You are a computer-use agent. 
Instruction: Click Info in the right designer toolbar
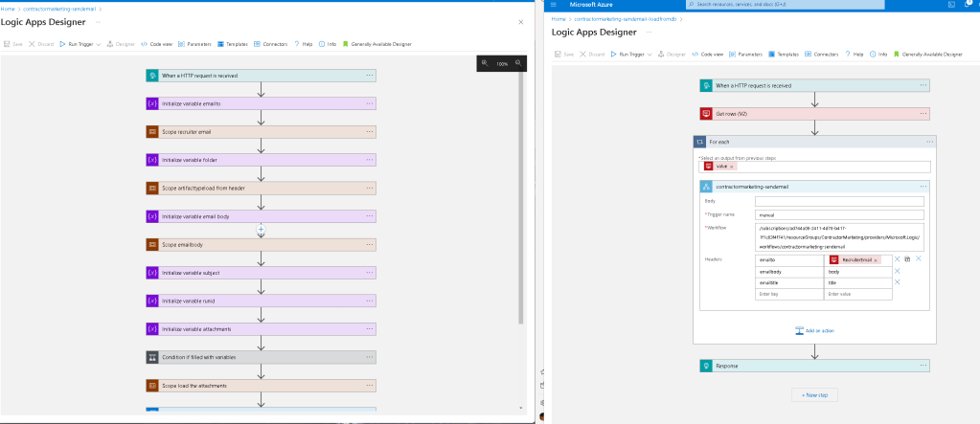tap(878, 55)
